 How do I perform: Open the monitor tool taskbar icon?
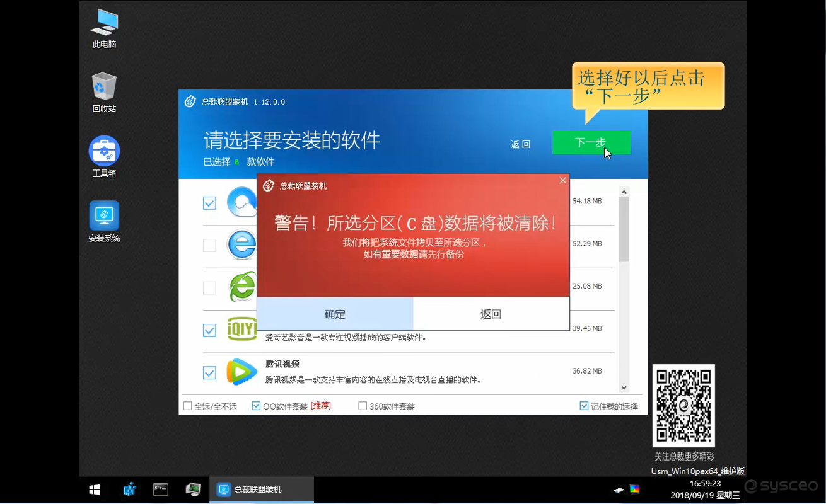pyautogui.click(x=193, y=490)
